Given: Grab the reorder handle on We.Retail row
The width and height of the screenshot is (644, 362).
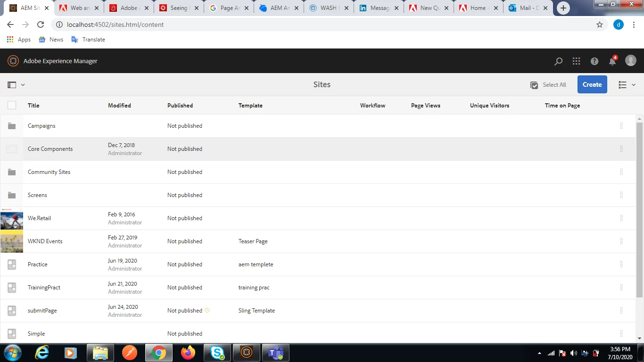Looking at the screenshot, I should pyautogui.click(x=621, y=218).
